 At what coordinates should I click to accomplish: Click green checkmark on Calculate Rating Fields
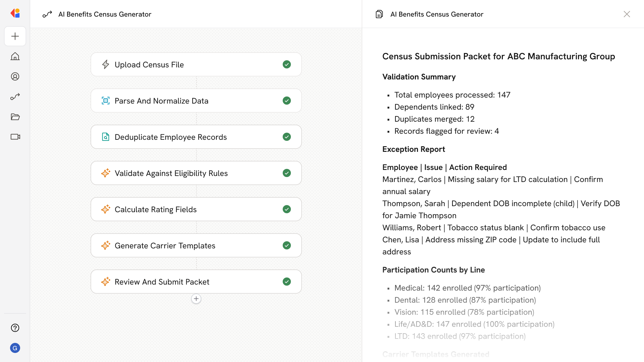(287, 209)
